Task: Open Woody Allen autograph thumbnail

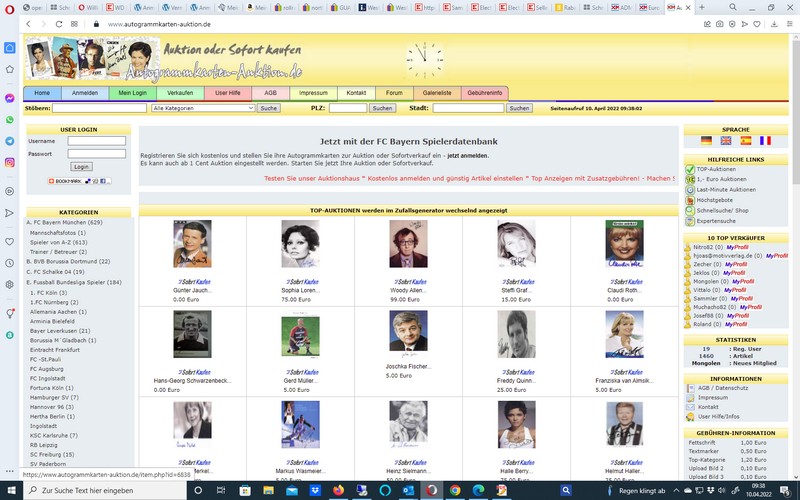Action: tap(408, 244)
